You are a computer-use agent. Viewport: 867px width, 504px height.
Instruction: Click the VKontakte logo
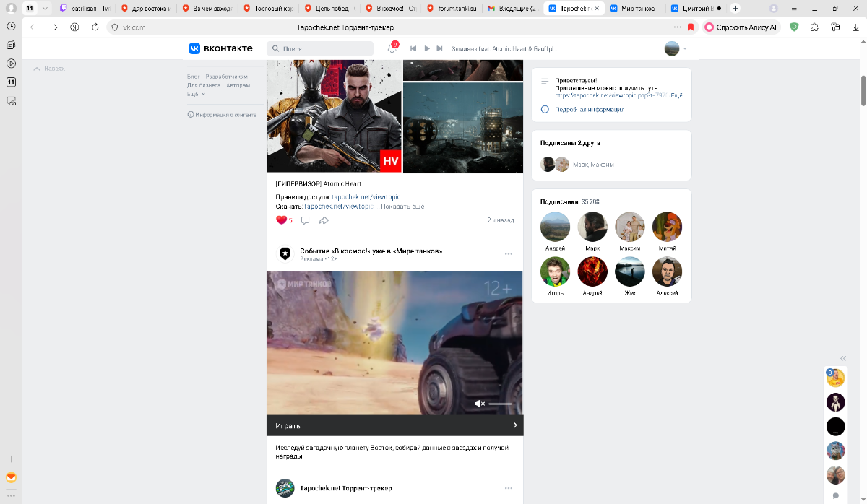point(221,48)
